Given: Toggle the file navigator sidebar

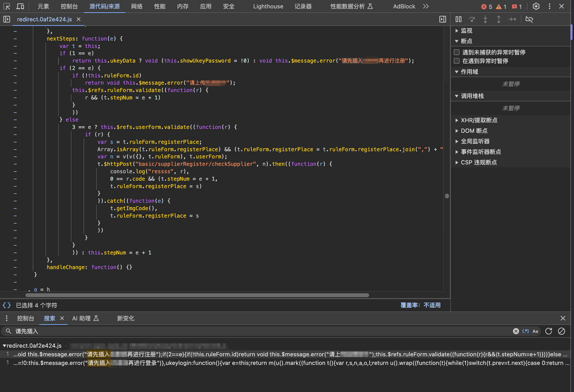Looking at the screenshot, I should (7, 19).
